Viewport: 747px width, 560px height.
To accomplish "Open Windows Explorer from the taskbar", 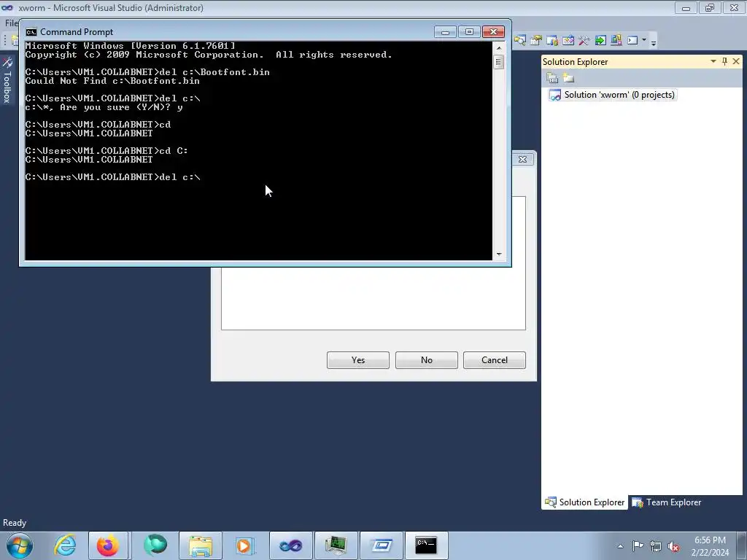I will tap(200, 545).
